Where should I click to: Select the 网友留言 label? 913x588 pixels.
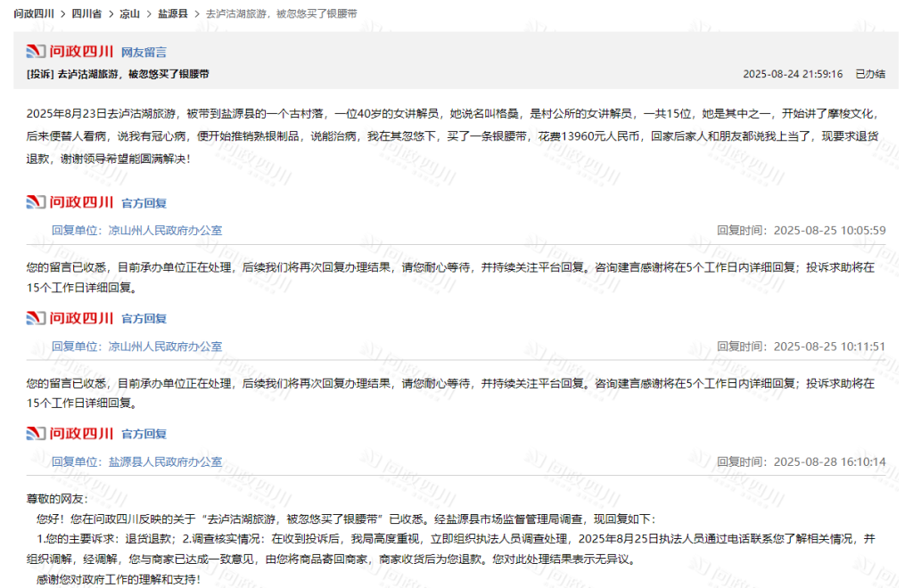point(144,53)
